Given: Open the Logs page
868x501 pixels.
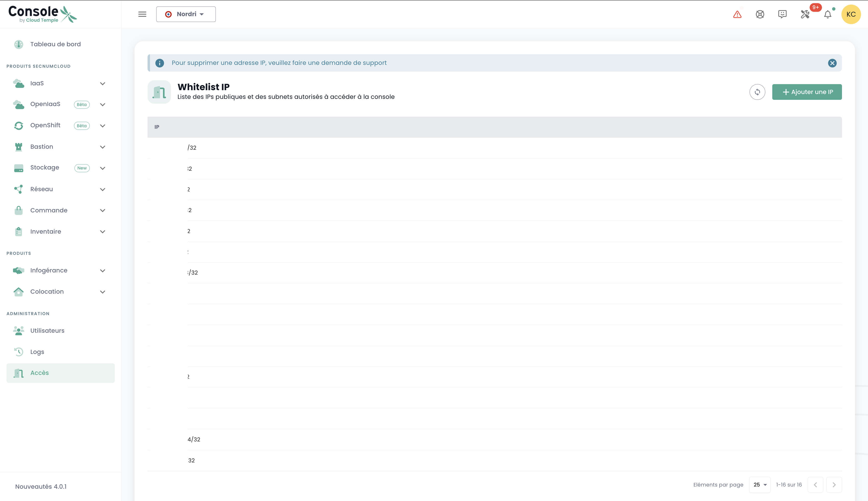Looking at the screenshot, I should pyautogui.click(x=37, y=352).
